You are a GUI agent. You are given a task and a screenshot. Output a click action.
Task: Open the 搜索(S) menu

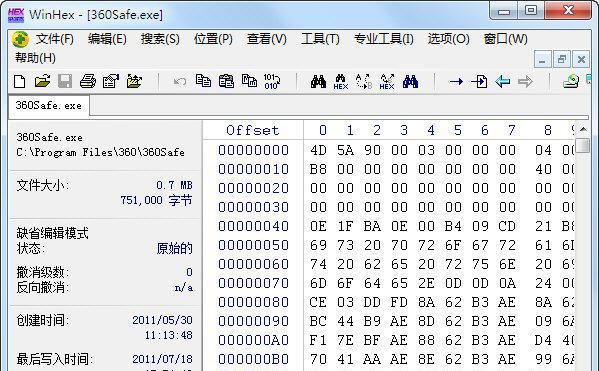[160, 39]
